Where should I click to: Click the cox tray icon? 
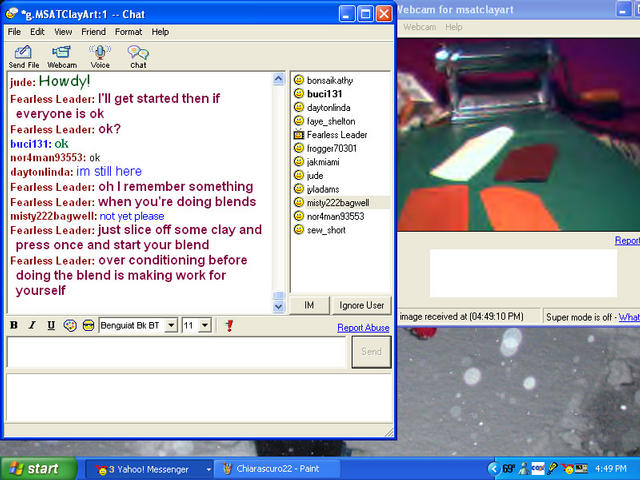538,469
